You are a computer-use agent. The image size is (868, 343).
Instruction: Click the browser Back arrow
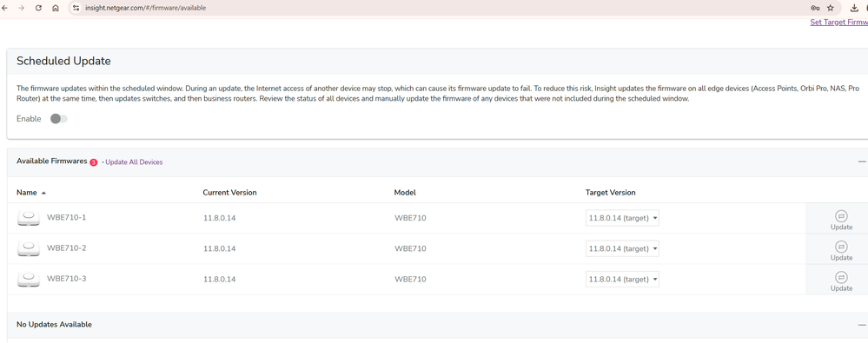[x=4, y=9]
